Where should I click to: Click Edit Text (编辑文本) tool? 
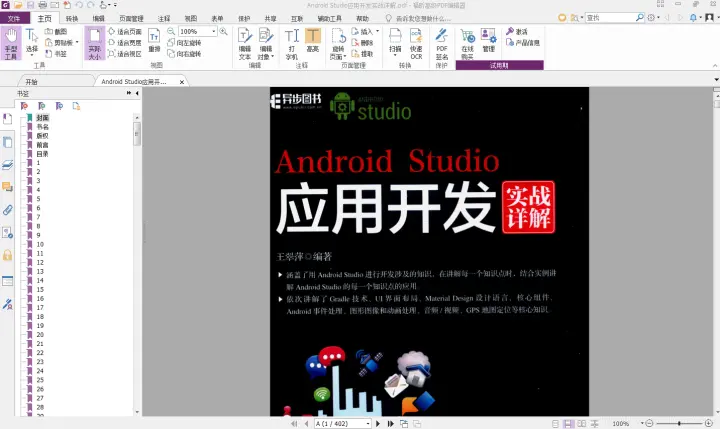[x=245, y=43]
